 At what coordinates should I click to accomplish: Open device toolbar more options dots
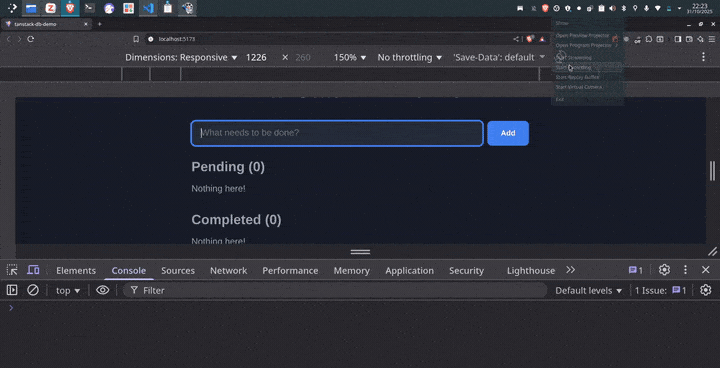(x=703, y=57)
